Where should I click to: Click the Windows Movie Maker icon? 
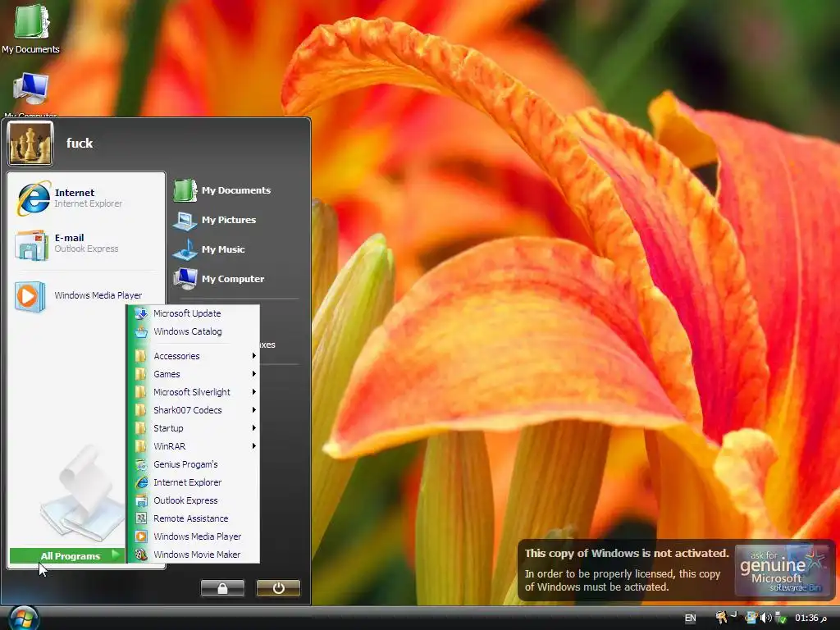[141, 555]
